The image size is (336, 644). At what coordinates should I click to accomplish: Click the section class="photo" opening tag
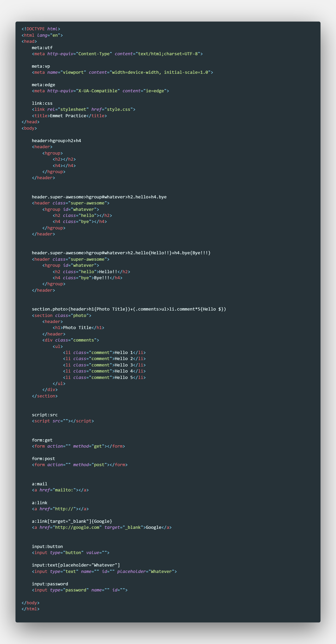tap(61, 315)
